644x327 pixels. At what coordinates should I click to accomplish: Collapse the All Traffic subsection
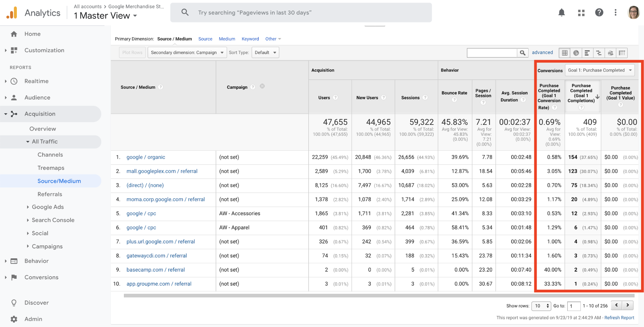pyautogui.click(x=28, y=142)
